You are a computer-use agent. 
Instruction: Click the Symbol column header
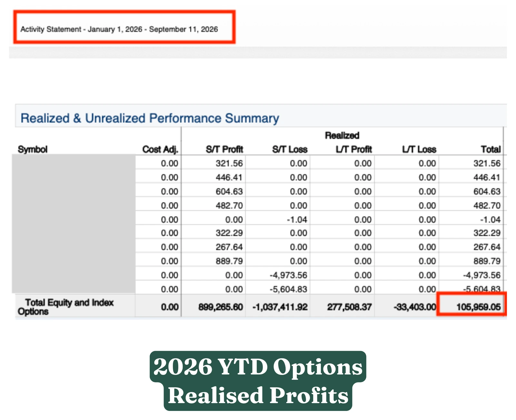(x=33, y=149)
